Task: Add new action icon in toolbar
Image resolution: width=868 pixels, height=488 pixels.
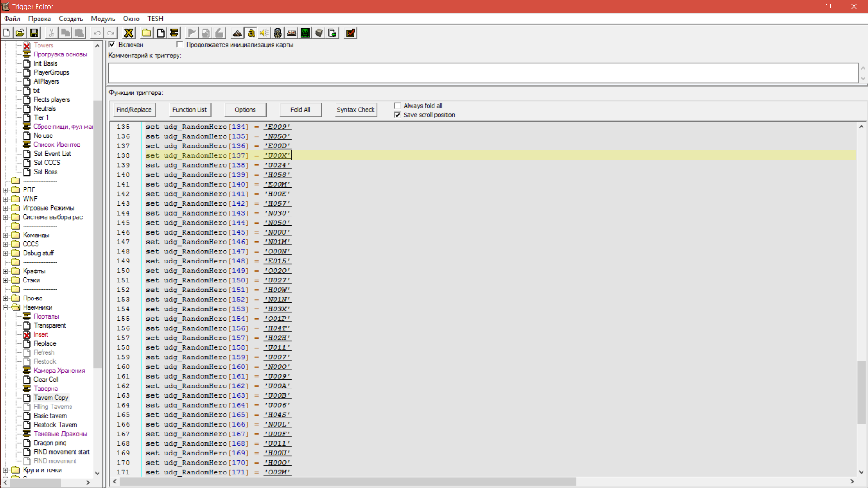Action: [219, 33]
